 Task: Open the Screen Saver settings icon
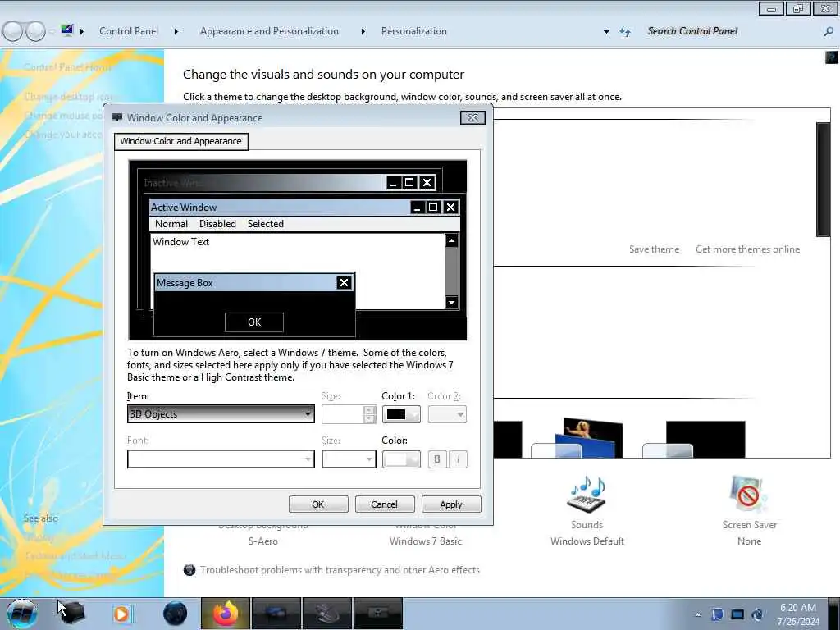(748, 493)
